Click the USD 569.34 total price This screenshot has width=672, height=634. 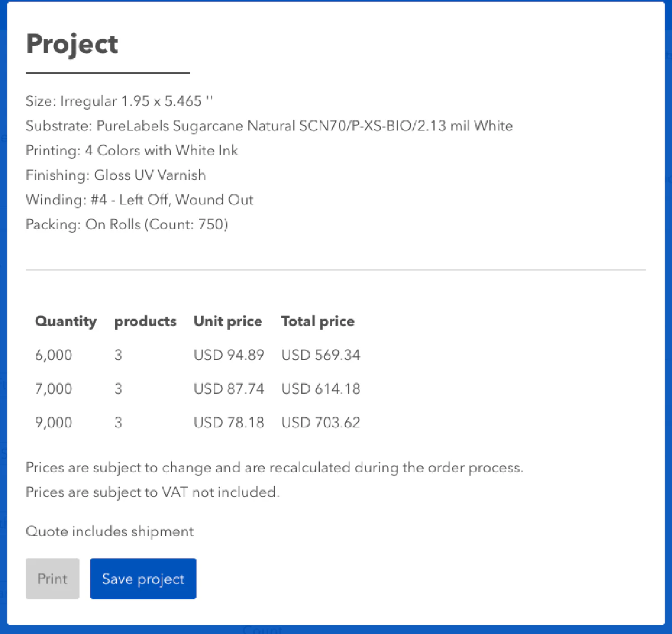320,355
